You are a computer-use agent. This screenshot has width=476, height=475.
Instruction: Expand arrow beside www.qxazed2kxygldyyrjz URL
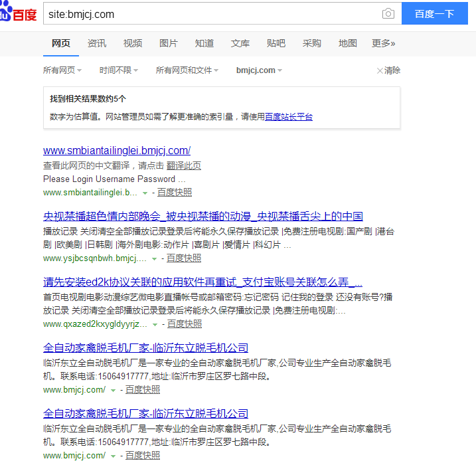click(x=155, y=325)
